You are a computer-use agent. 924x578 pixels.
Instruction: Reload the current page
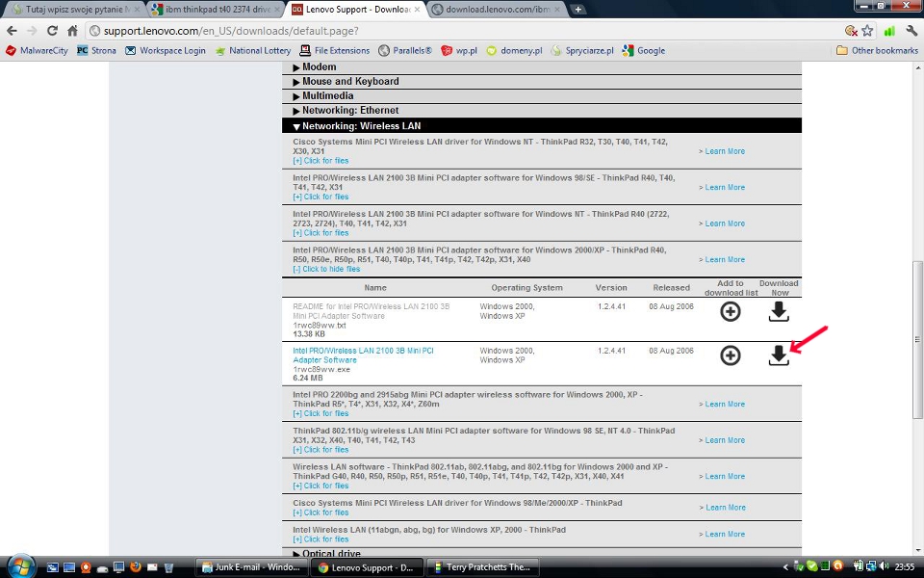52,31
